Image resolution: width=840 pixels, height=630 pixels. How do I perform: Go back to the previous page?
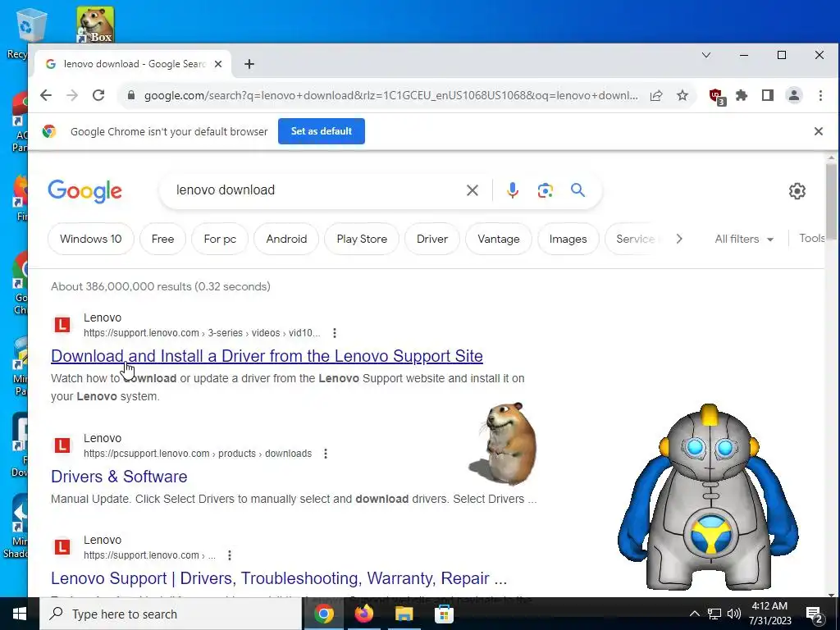coord(46,95)
